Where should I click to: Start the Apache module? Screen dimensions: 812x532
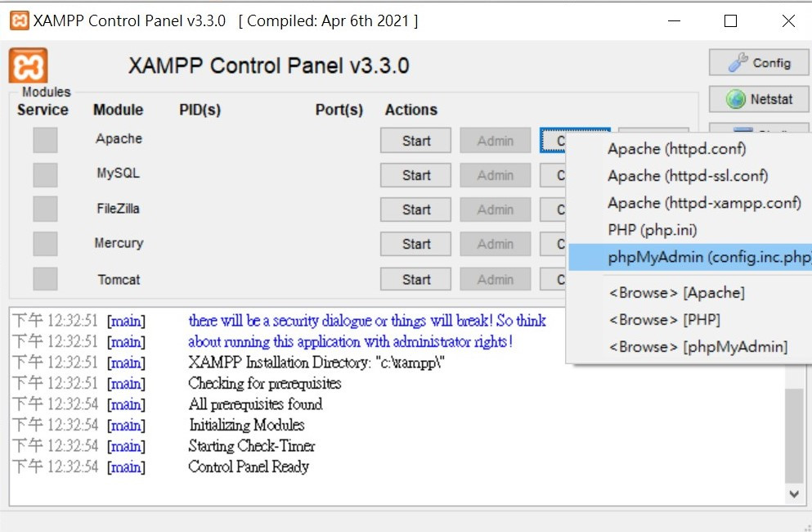416,141
